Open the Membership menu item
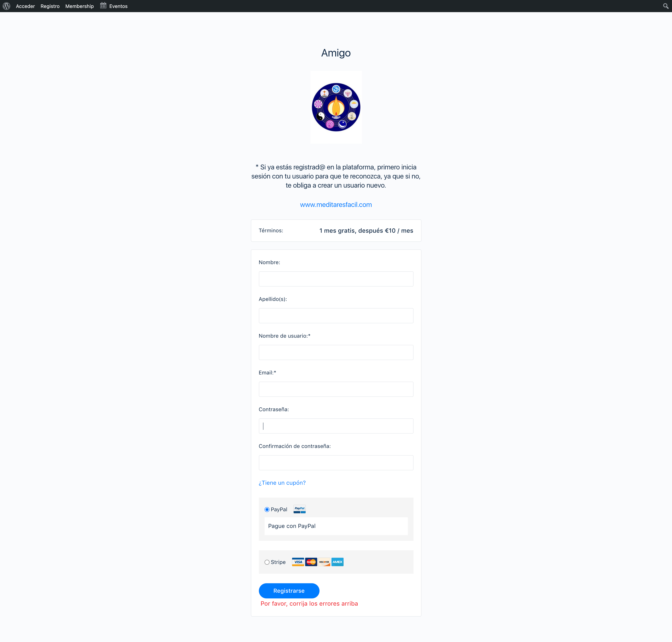Screen dimensions: 672x642 [x=80, y=6]
